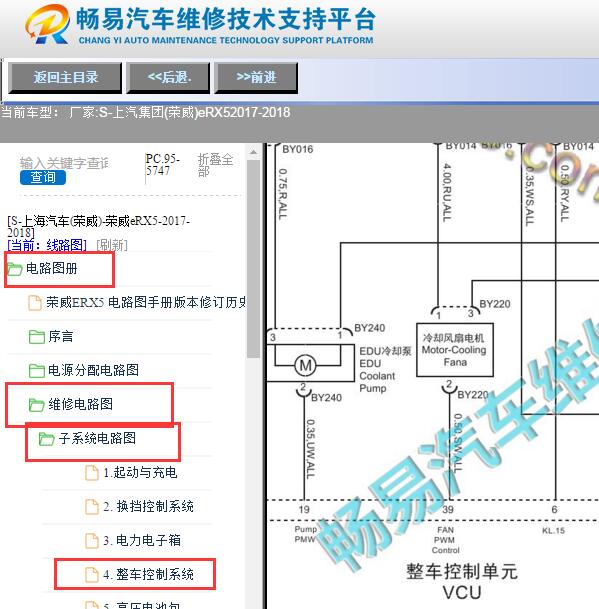
Task: Collapse the 维修电路图 node
Action: pyautogui.click(x=80, y=404)
